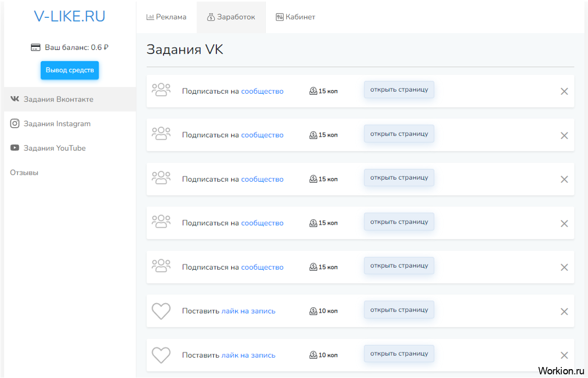Screen dimensions: 588x378
Task: Dismiss the fourth community task with X
Action: pyautogui.click(x=564, y=224)
